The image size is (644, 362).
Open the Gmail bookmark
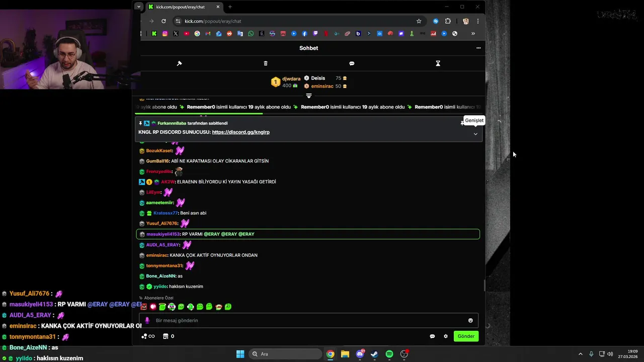coord(208,34)
